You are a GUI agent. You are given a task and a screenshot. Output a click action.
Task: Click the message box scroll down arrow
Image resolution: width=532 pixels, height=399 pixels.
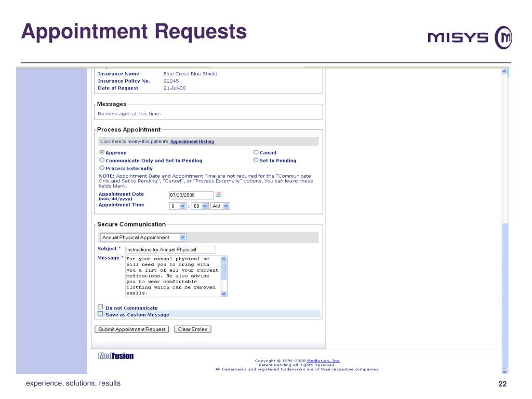(223, 294)
